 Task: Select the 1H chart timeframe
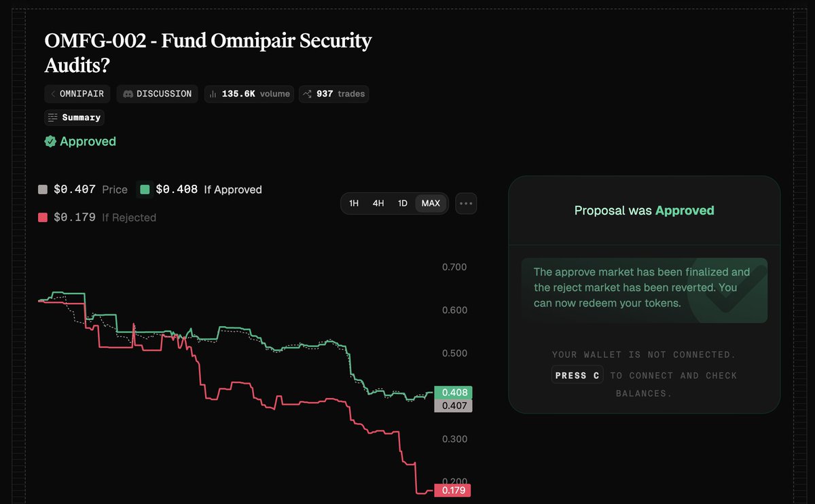click(354, 203)
